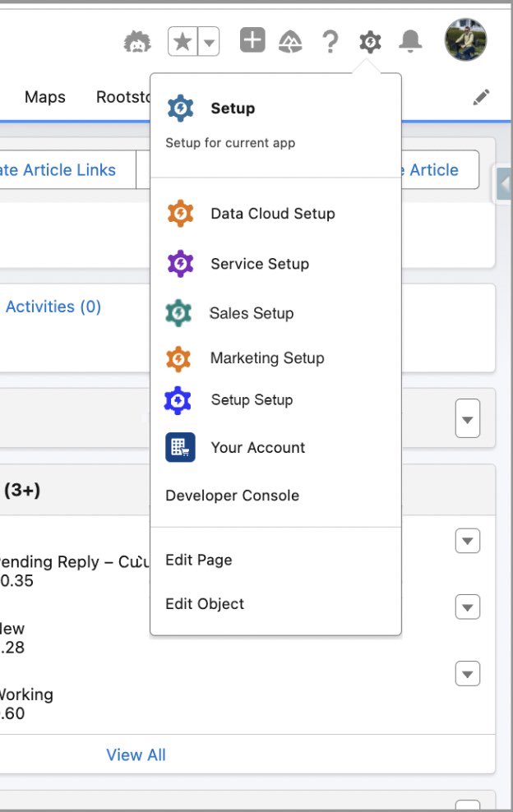This screenshot has height=812, width=513.
Task: Open Service Setup
Action: [x=260, y=264]
